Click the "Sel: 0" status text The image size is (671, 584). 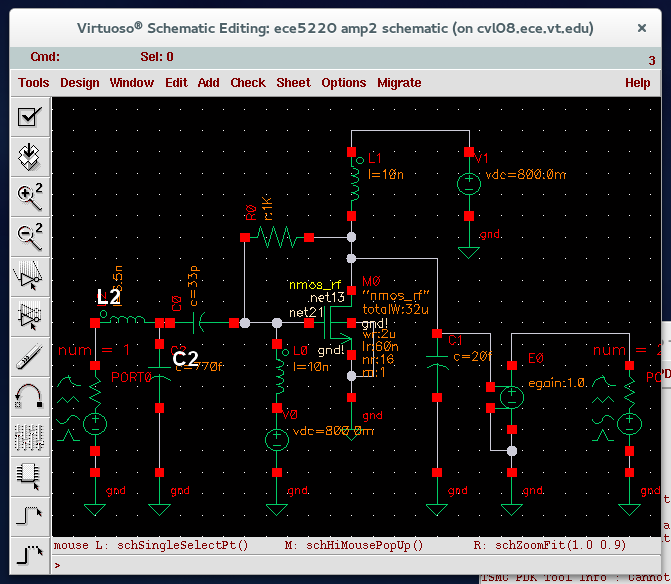point(157,56)
